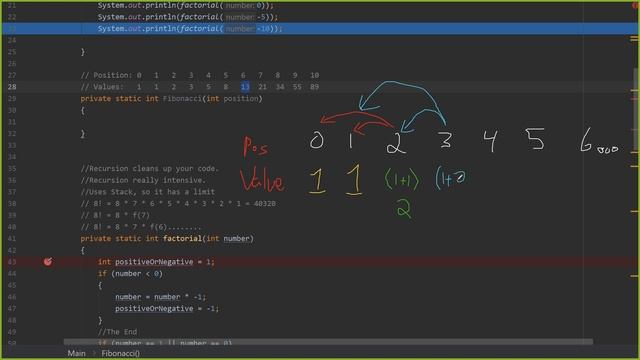640x360 pixels.
Task: Click the 'position' parameter of Fibonacci
Action: click(241, 98)
